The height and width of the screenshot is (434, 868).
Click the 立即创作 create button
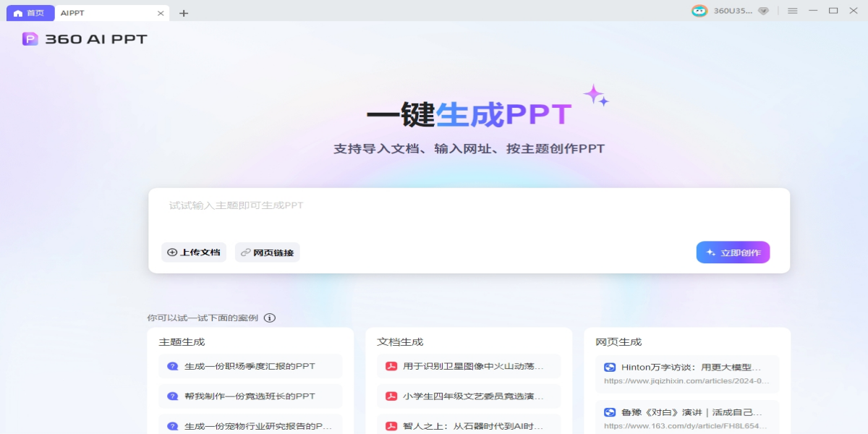coord(733,252)
